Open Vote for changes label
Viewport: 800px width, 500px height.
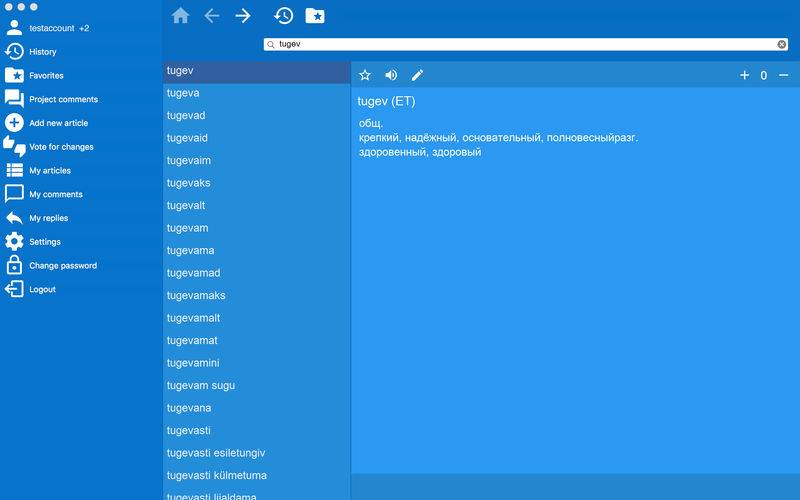point(61,147)
